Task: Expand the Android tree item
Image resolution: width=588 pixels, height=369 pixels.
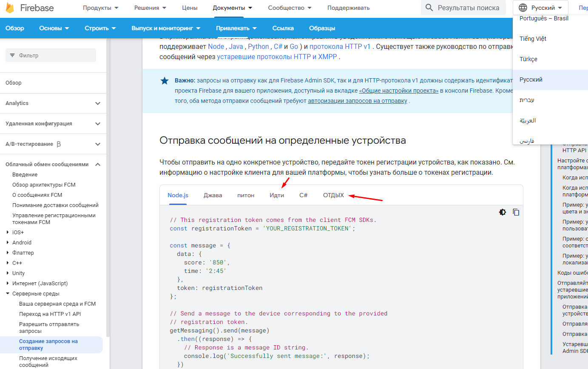Action: coord(8,243)
